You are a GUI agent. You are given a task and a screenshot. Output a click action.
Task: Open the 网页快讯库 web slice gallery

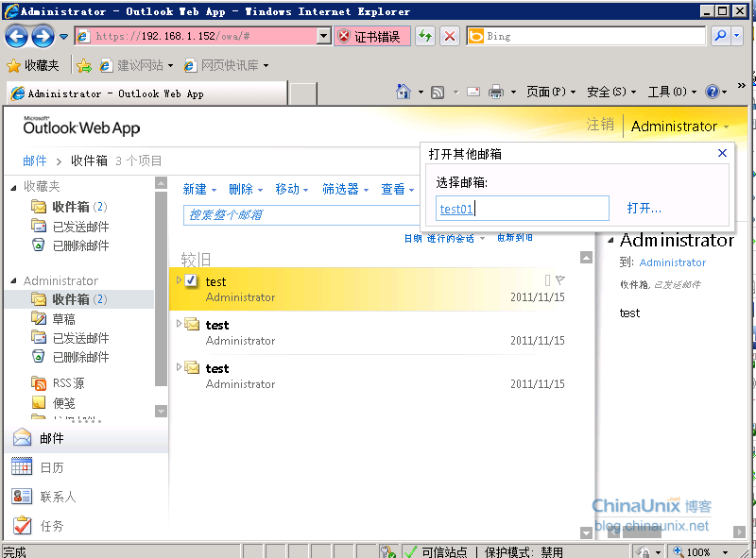[x=226, y=65]
